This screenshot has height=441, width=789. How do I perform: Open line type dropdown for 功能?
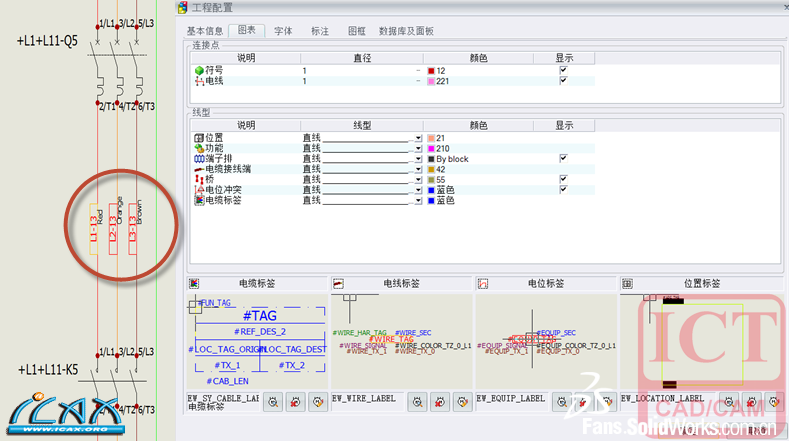(418, 149)
